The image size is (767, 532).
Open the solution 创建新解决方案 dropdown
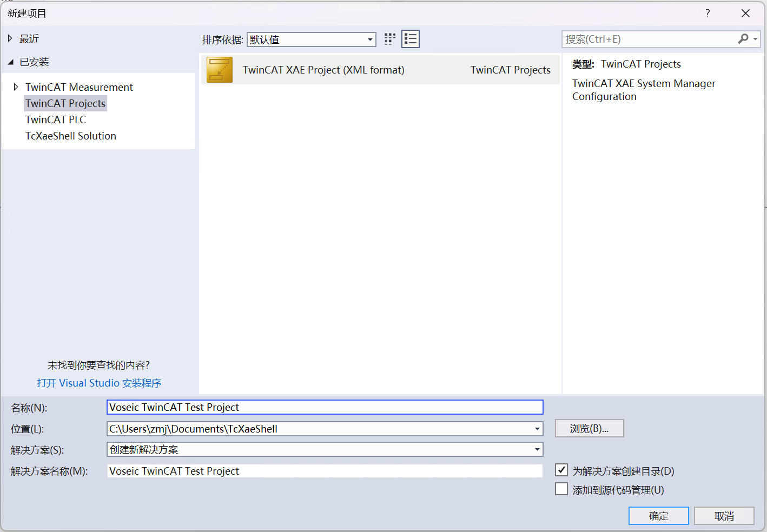(x=325, y=449)
